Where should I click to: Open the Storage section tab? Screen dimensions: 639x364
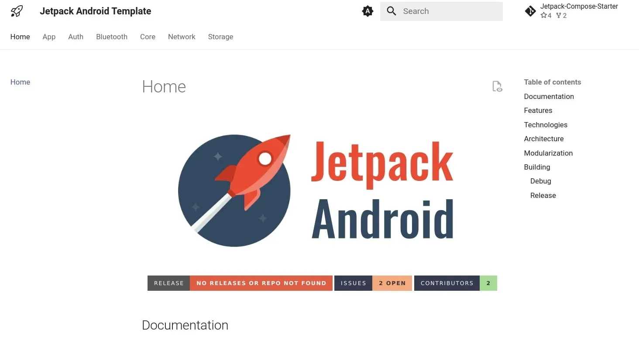point(220,37)
